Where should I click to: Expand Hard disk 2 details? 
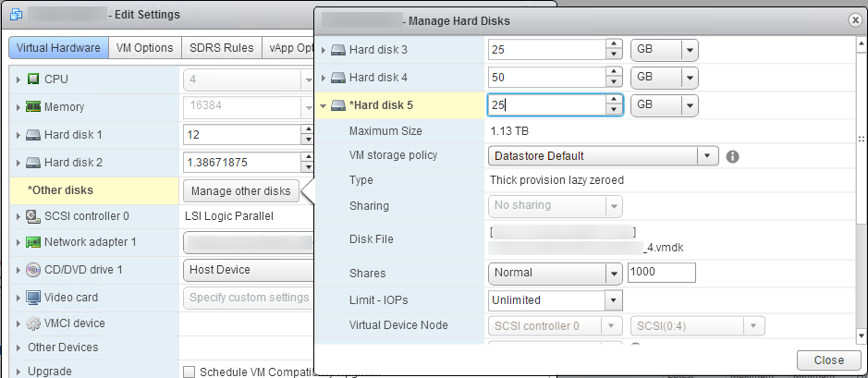click(19, 163)
